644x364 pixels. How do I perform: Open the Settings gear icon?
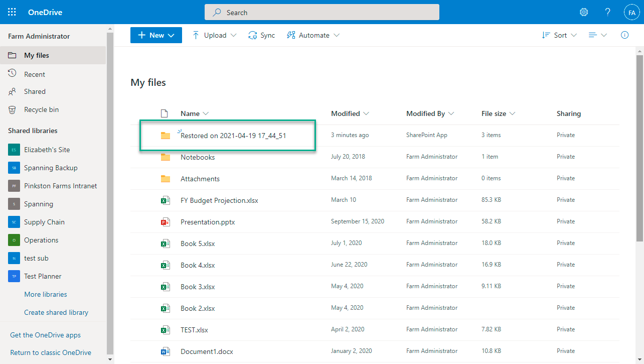coord(584,12)
